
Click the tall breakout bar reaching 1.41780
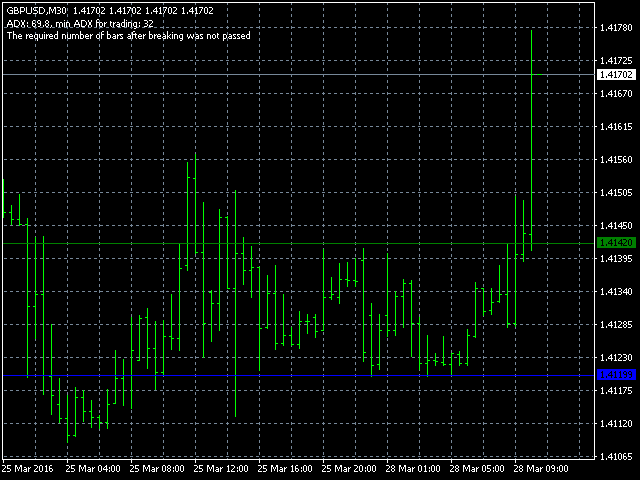click(x=531, y=140)
